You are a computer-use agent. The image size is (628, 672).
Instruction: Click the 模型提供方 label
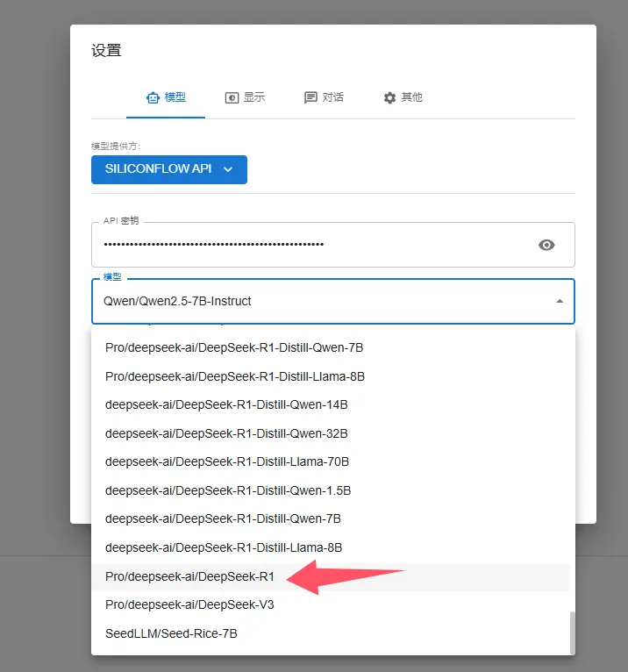[116, 147]
